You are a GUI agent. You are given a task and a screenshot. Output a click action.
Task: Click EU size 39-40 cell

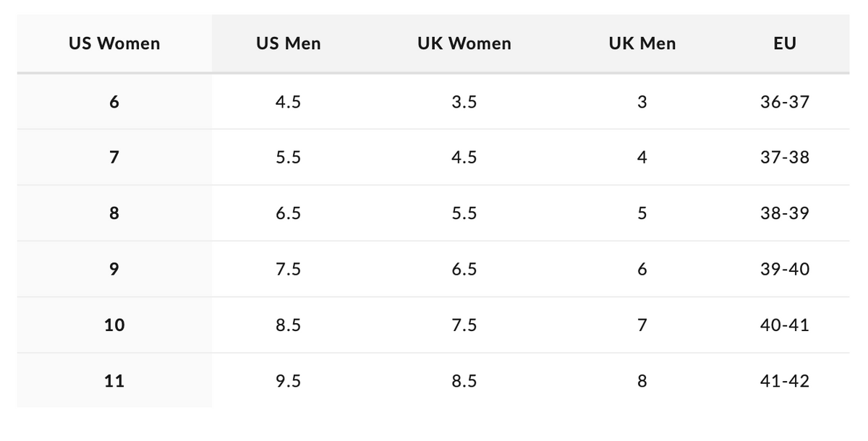(x=785, y=269)
